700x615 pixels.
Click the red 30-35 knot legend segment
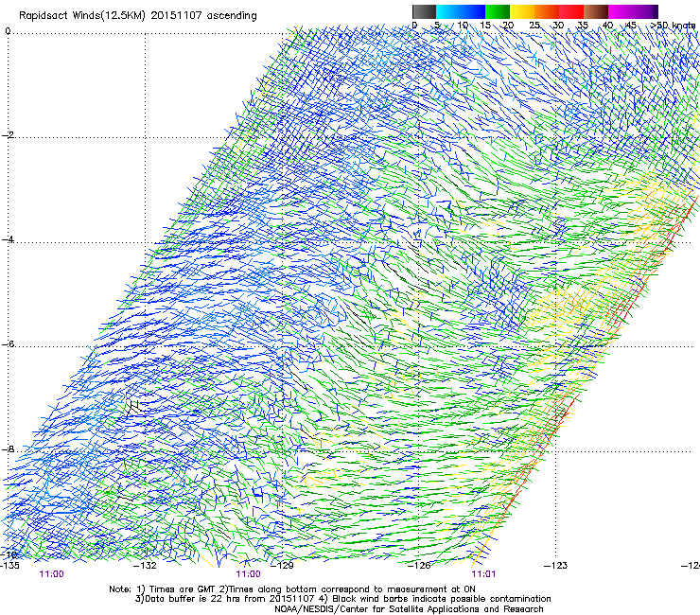(x=571, y=11)
